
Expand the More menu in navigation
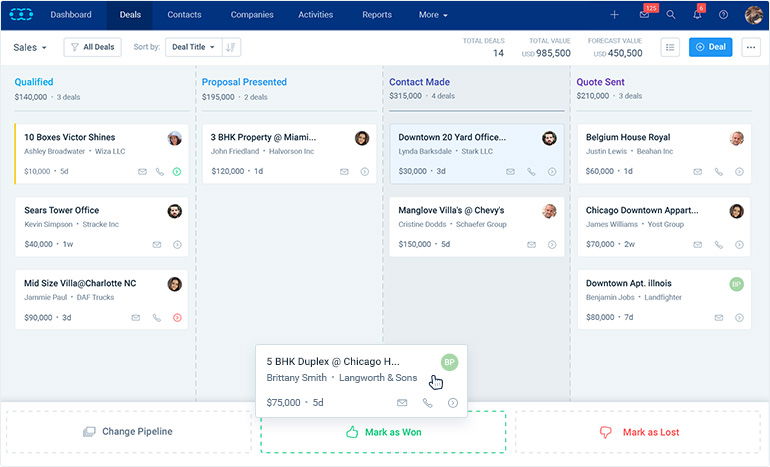(433, 15)
